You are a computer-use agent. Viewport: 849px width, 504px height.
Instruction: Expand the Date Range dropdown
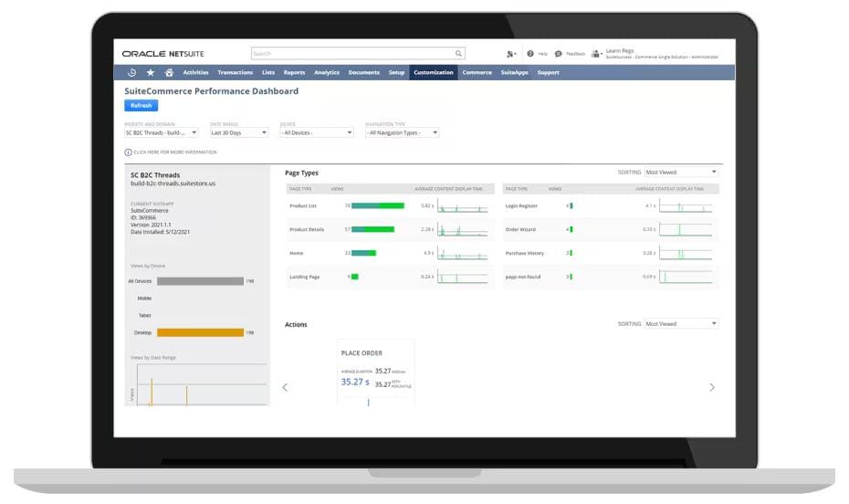[239, 132]
